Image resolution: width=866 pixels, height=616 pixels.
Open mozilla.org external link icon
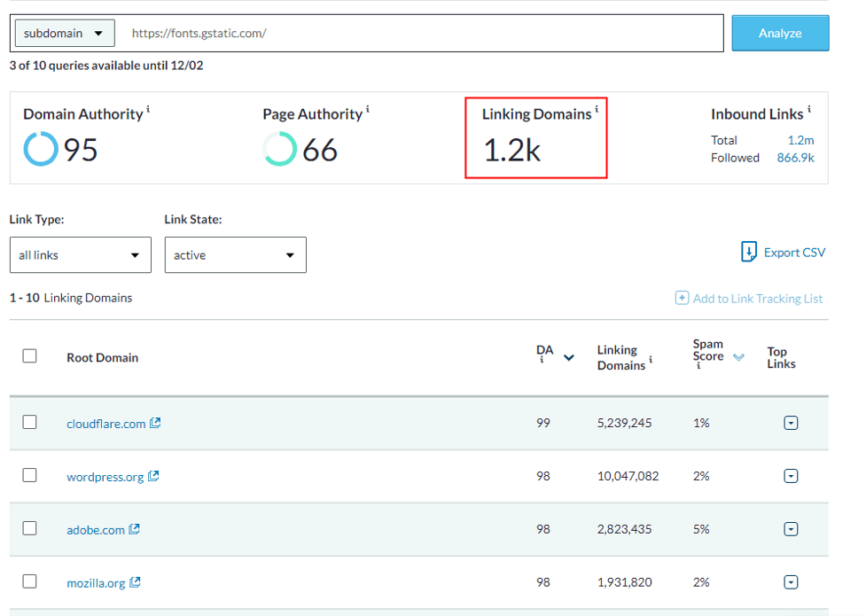[x=135, y=581]
